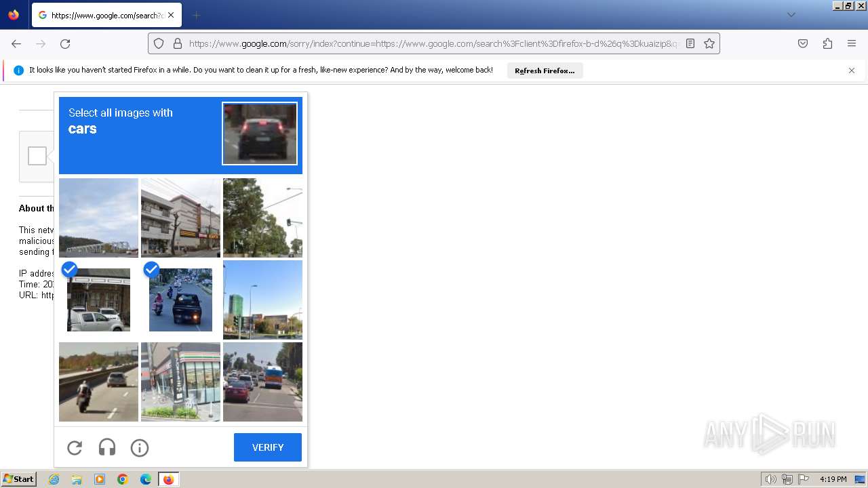Open the Windows Start menu
868x488 pixels.
[x=18, y=479]
